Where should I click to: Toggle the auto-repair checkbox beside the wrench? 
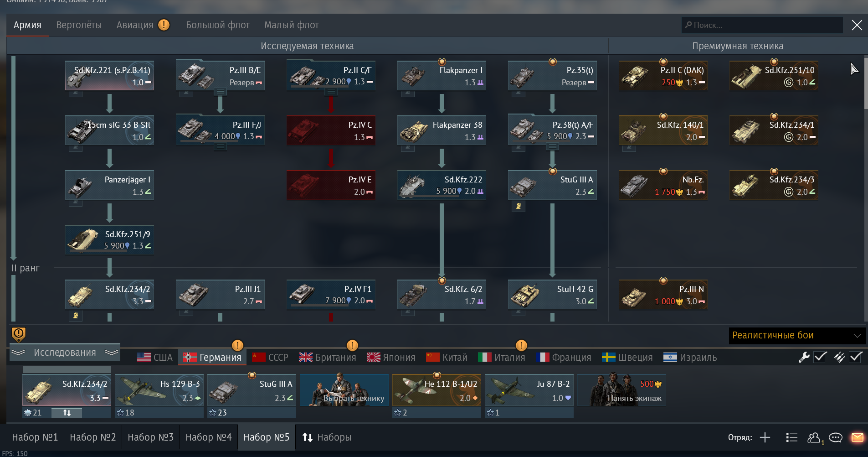(x=820, y=357)
